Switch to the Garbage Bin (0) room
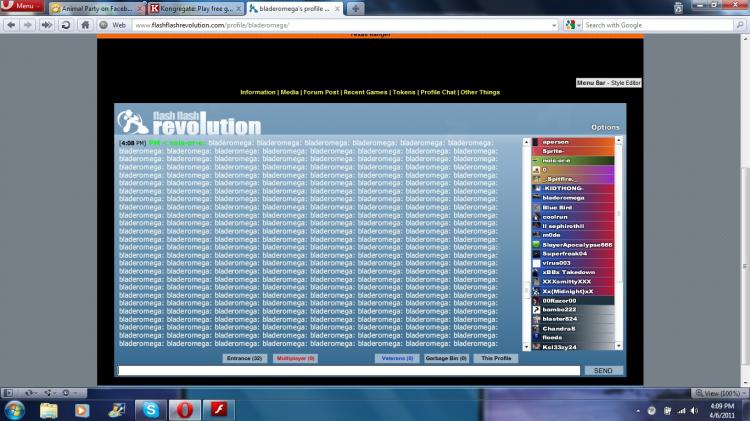 pyautogui.click(x=446, y=358)
